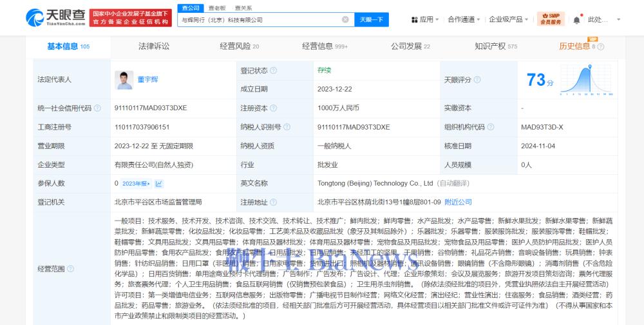This screenshot has height=325, width=644.
Task: Switch to the 查公司 search tab
Action: [191, 8]
